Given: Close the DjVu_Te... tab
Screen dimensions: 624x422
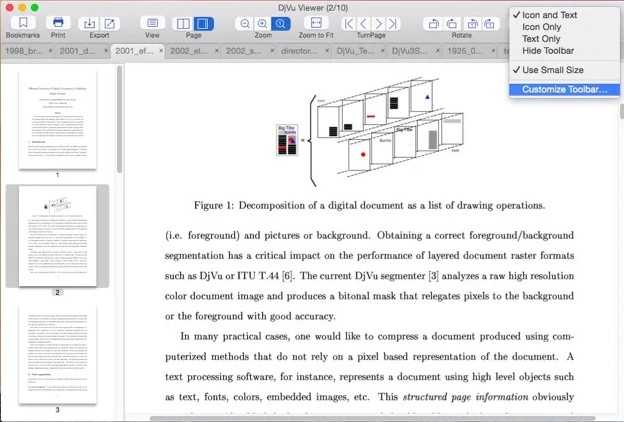Looking at the screenshot, I should [382, 51].
